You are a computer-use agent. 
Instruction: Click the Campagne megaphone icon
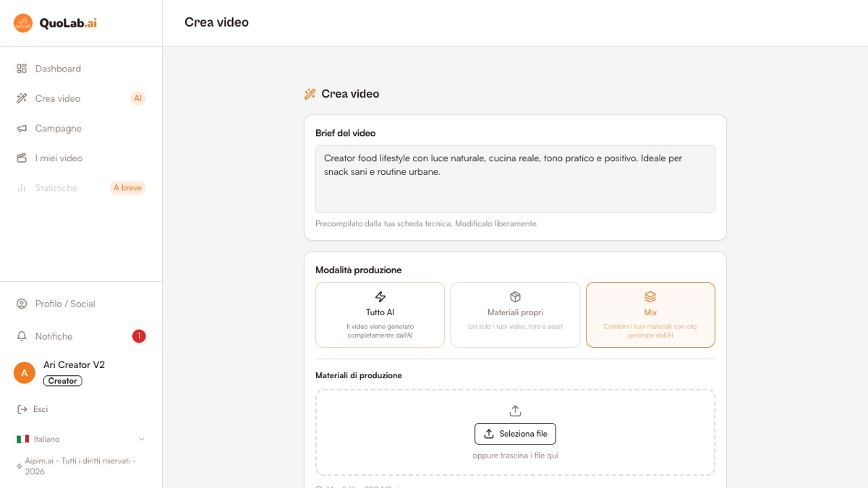coord(22,128)
